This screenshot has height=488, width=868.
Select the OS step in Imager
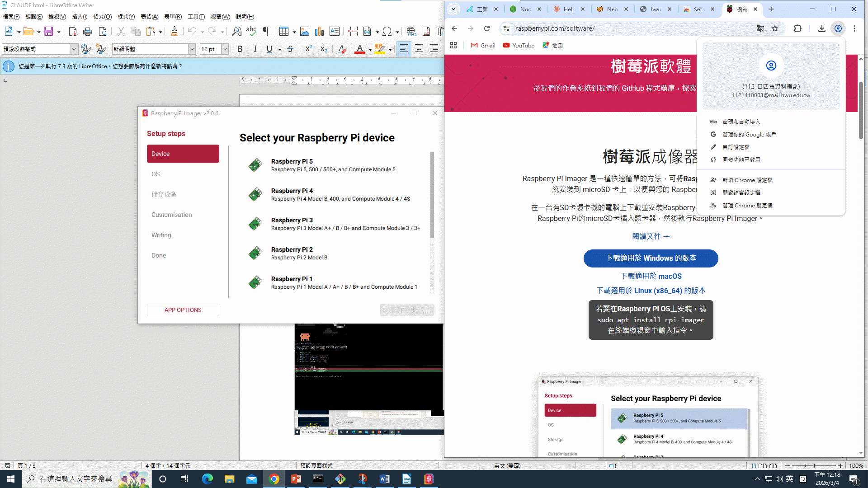(x=156, y=174)
